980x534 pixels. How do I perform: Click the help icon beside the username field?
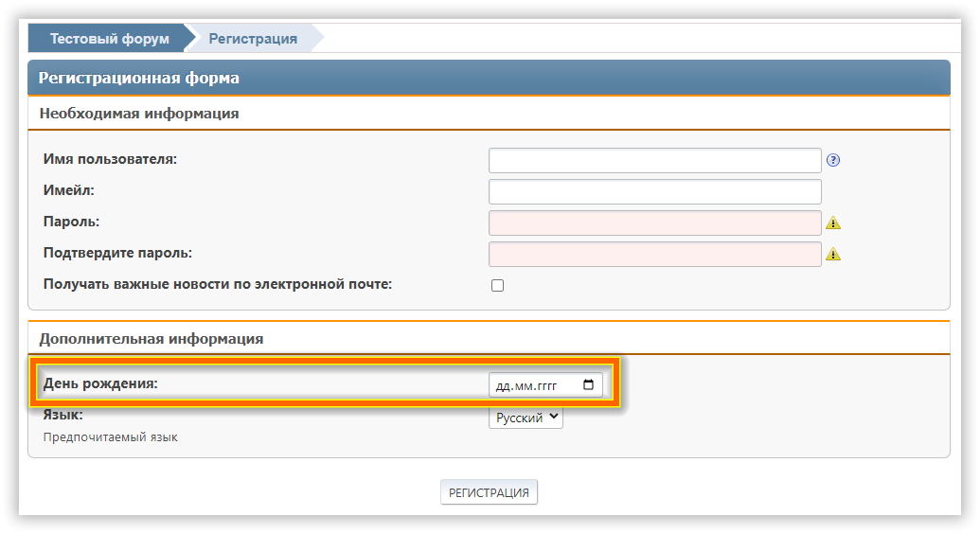[833, 160]
